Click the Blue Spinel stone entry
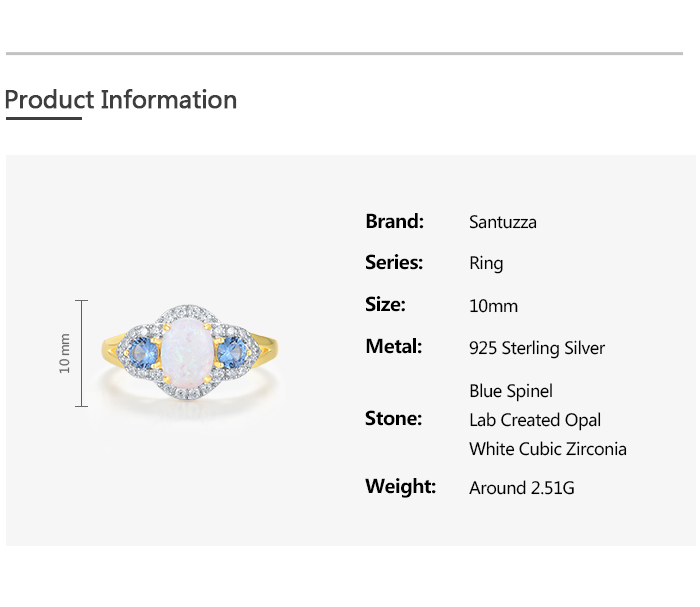 (510, 391)
